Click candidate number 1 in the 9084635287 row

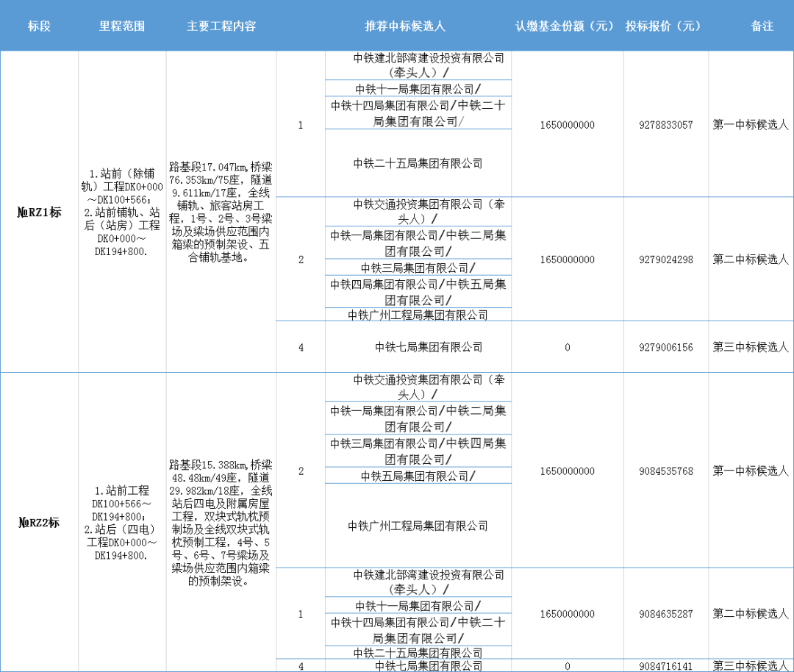point(301,614)
